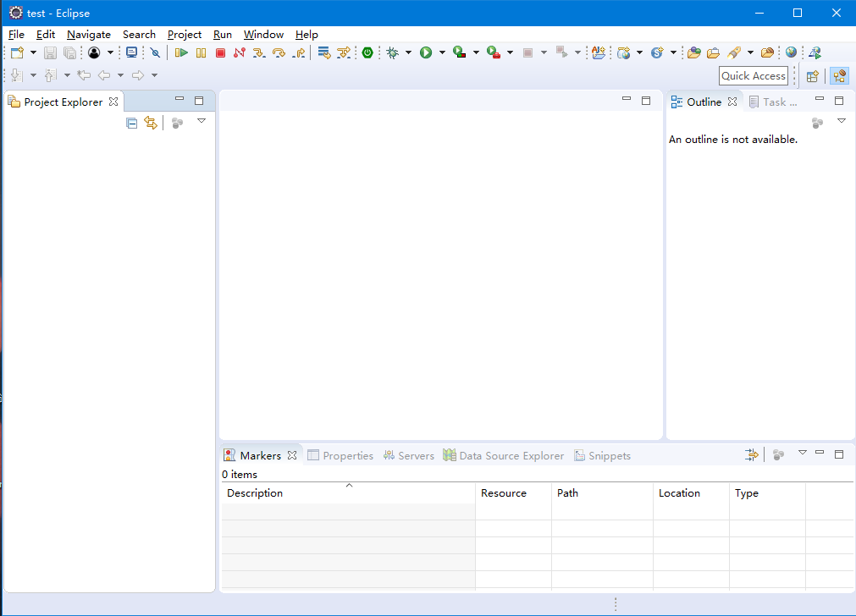Open dropdown next to black person icon
The image size is (856, 616).
tap(110, 52)
